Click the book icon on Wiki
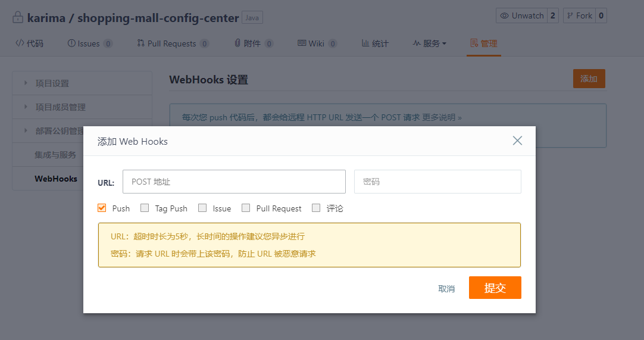The width and height of the screenshot is (644, 340). (x=302, y=43)
